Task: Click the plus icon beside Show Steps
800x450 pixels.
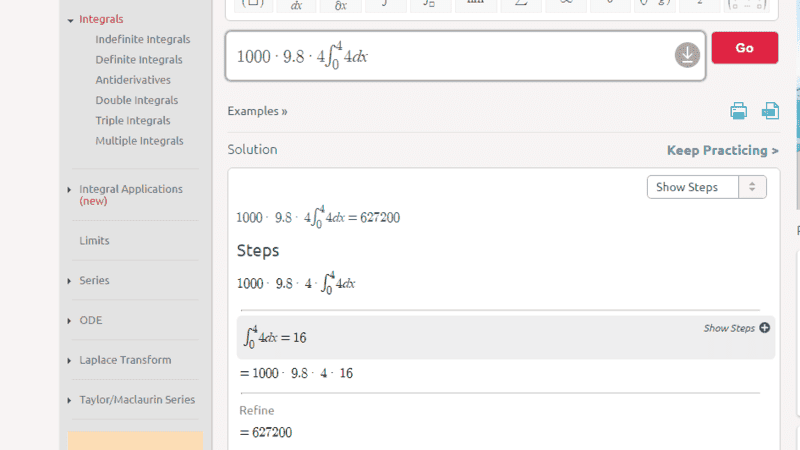Action: point(765,328)
